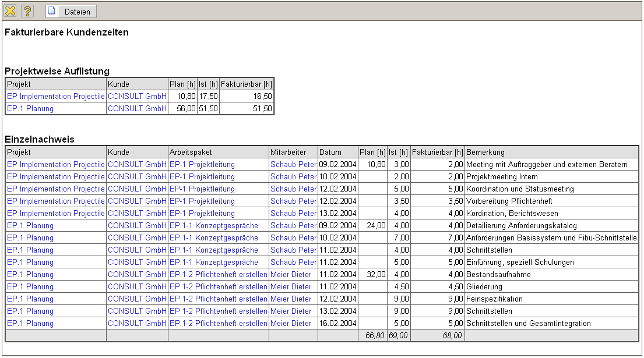This screenshot has width=644, height=358.
Task: Open EP.1 Planung link in Projektweise Auflistung
Action: pos(30,109)
